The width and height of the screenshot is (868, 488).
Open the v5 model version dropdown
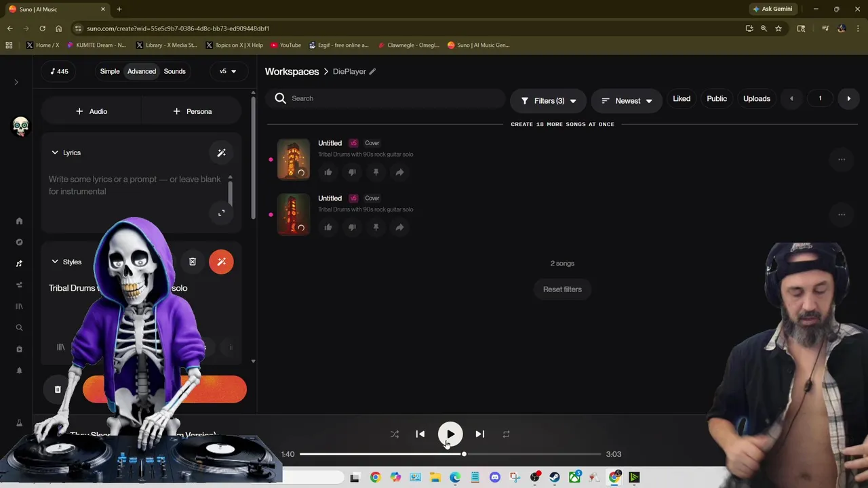tap(228, 71)
